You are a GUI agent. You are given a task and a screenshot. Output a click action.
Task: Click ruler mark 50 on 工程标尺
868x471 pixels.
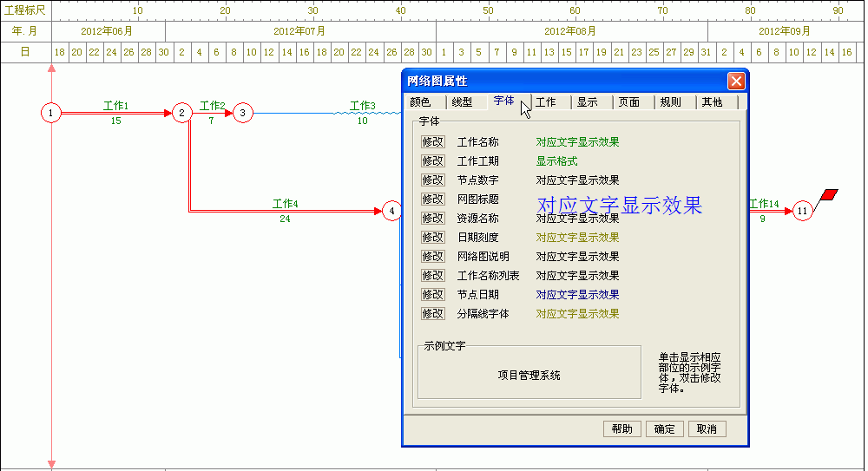coord(488,10)
